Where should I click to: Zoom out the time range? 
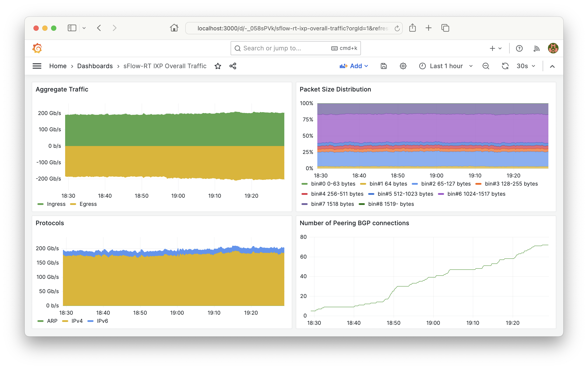click(x=486, y=66)
